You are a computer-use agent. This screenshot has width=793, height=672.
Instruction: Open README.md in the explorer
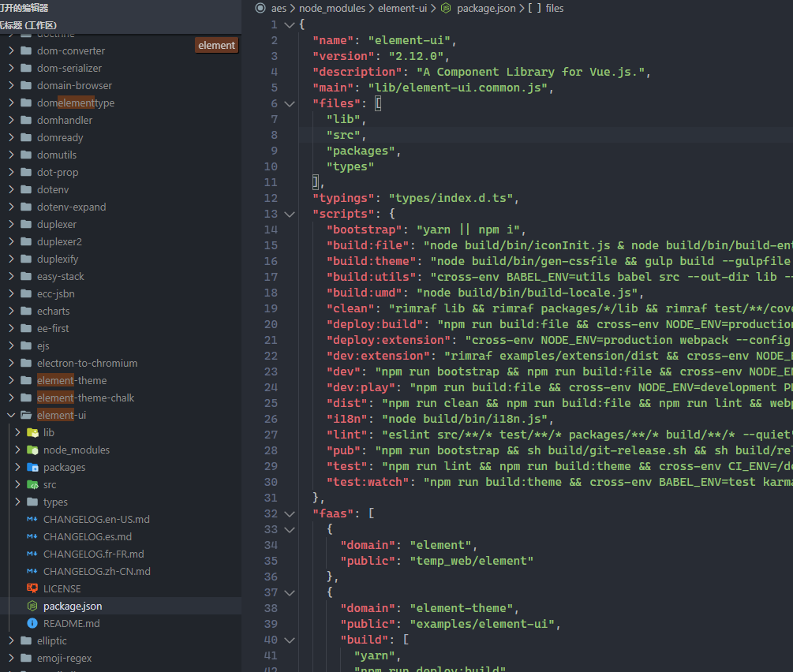point(71,623)
